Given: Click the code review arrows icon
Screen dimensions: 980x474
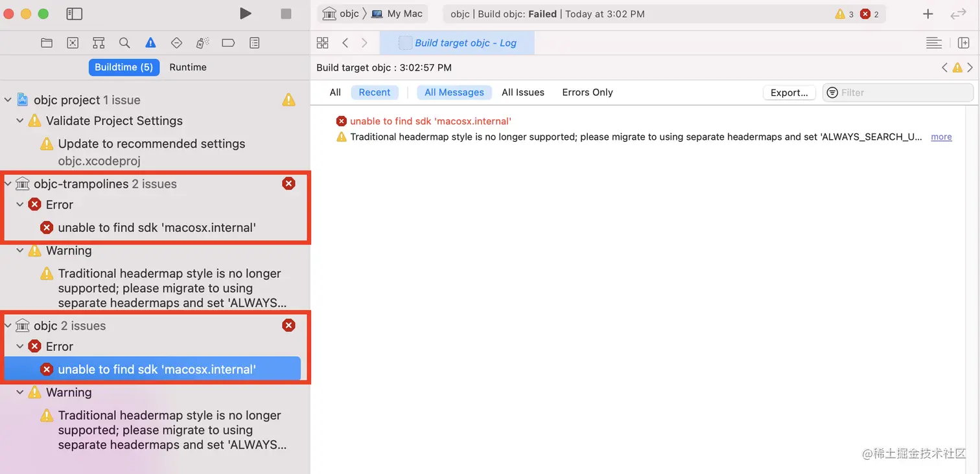Looking at the screenshot, I should coord(958,14).
